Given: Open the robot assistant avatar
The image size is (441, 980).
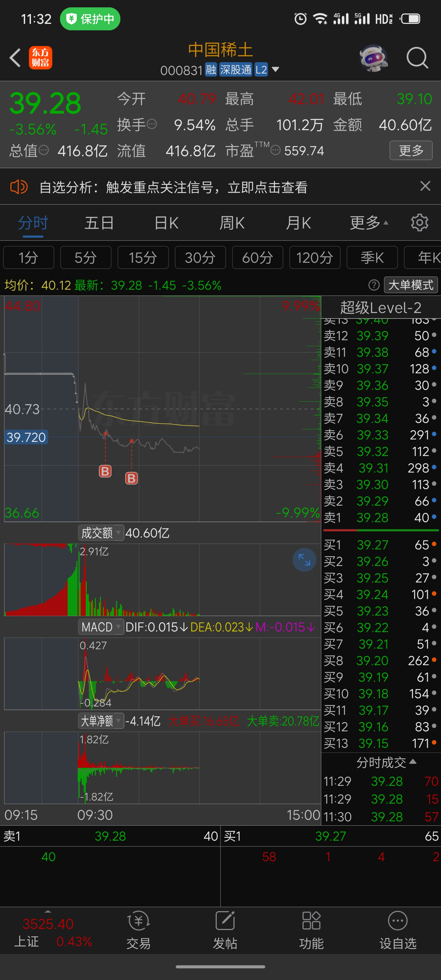Looking at the screenshot, I should click(373, 58).
